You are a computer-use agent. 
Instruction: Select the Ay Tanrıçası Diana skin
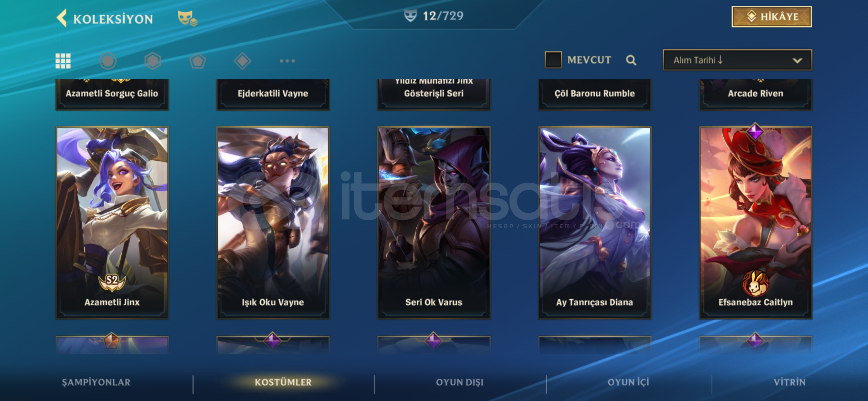coord(595,223)
